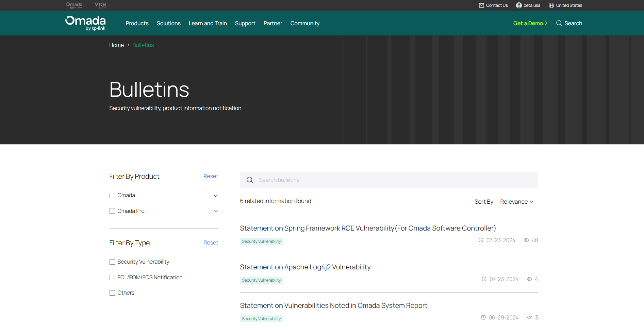
Task: Click the magnifier icon in bulletins search box
Action: click(x=250, y=180)
